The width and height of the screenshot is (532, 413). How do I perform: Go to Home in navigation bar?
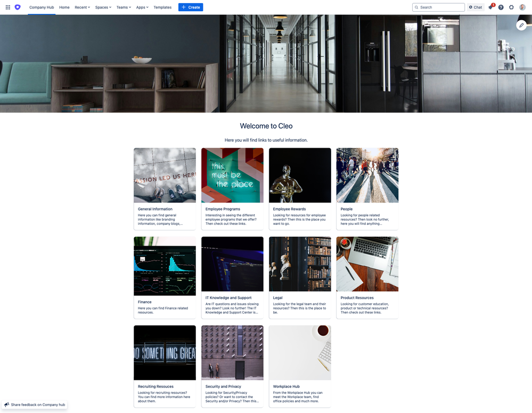pos(64,7)
